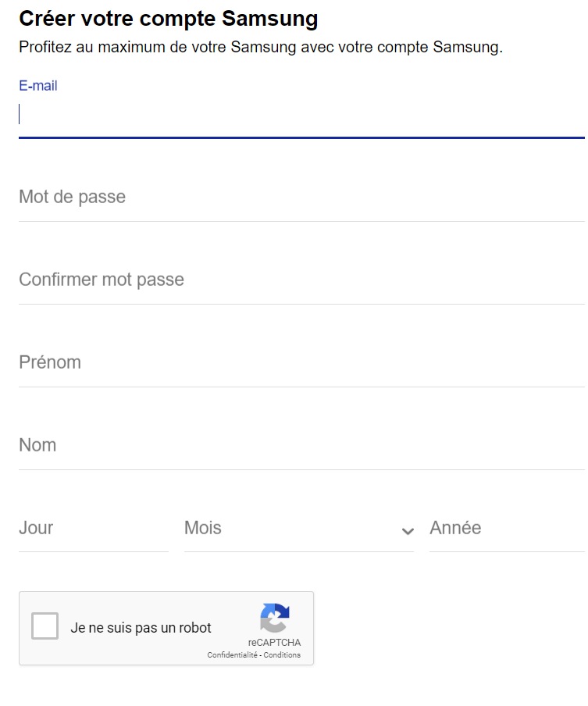Click the 'Créer votre compte Samsung' heading
The width and height of the screenshot is (588, 706).
(x=169, y=20)
